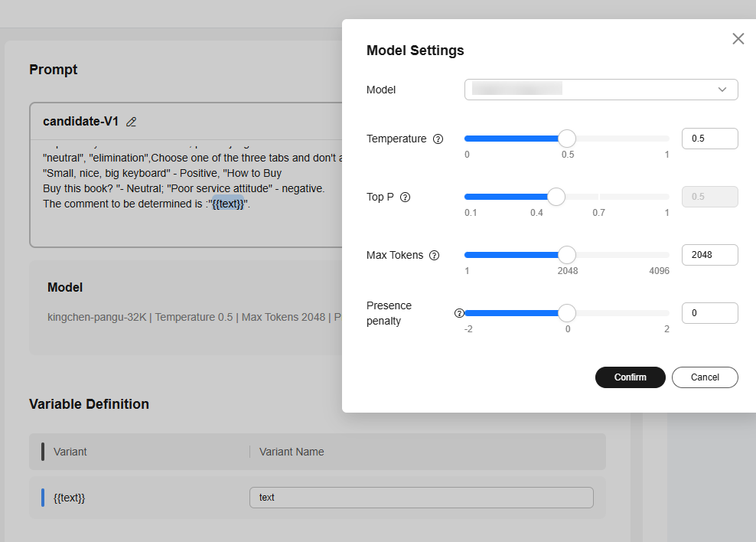The image size is (756, 542).
Task: Click the Temperature help question mark icon
Action: (438, 139)
